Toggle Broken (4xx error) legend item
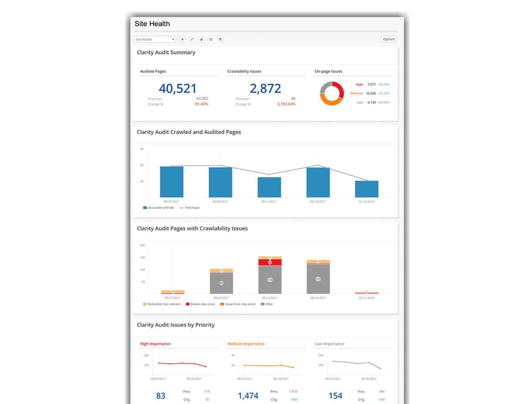 click(200, 304)
